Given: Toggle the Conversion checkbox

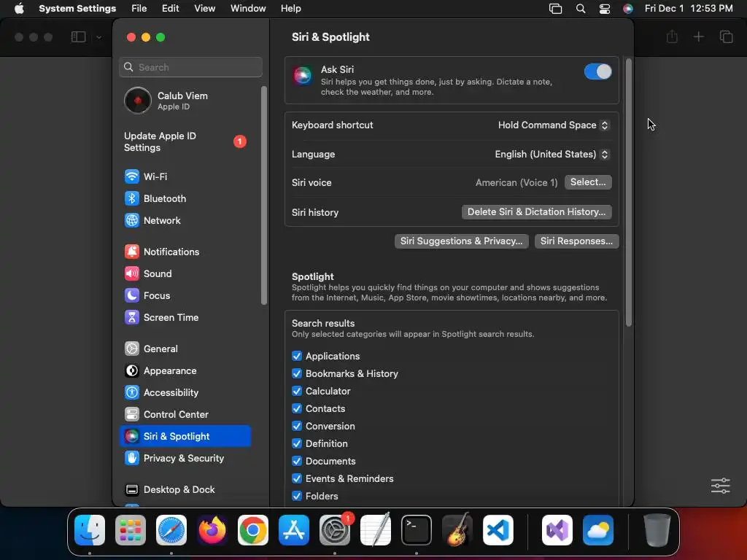Looking at the screenshot, I should (297, 426).
